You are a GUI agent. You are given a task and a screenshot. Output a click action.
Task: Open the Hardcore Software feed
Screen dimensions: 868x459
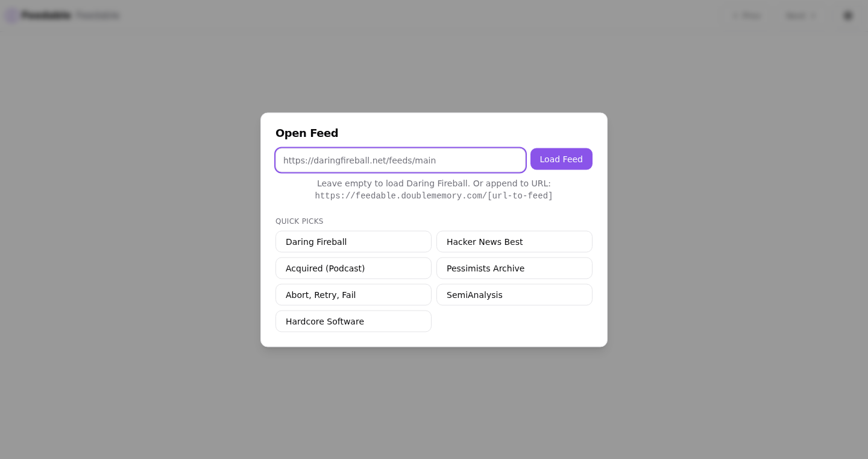pyautogui.click(x=353, y=321)
